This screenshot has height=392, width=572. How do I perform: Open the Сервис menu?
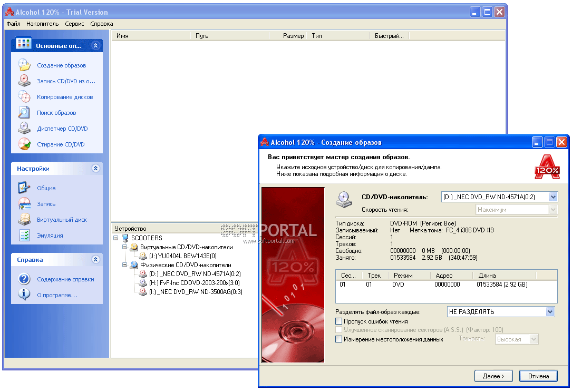click(74, 24)
